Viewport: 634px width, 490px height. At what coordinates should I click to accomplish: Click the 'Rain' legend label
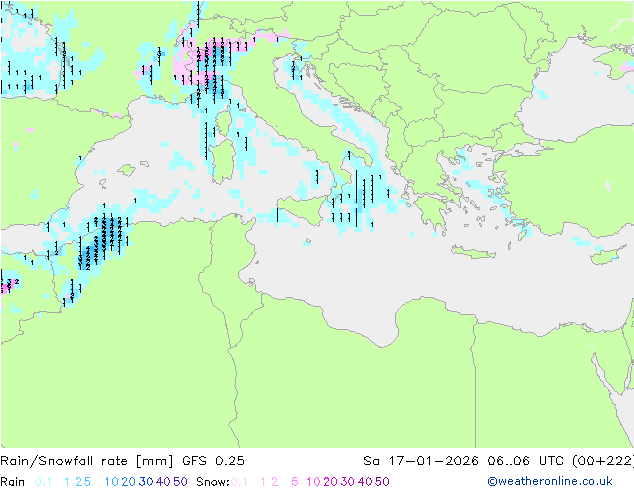click(13, 482)
